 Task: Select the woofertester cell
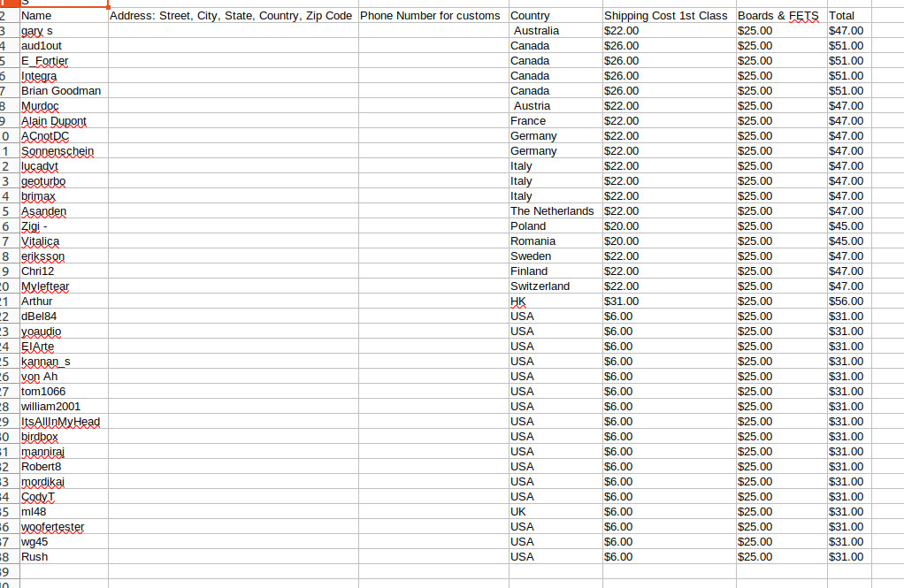tap(64, 526)
